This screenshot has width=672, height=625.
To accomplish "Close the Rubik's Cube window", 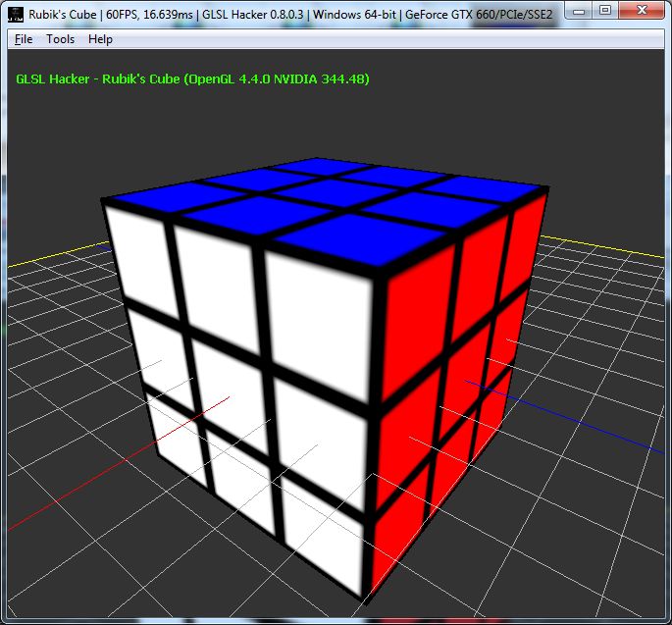I will click(x=642, y=10).
